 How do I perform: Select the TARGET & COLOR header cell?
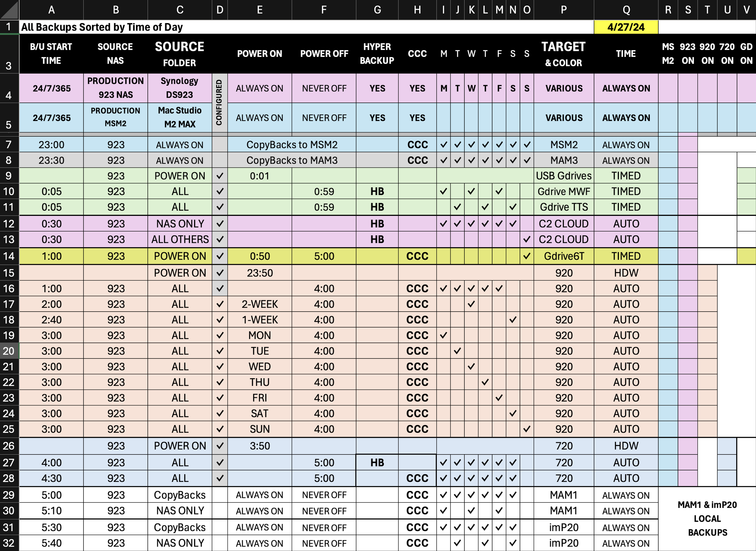pyautogui.click(x=563, y=54)
